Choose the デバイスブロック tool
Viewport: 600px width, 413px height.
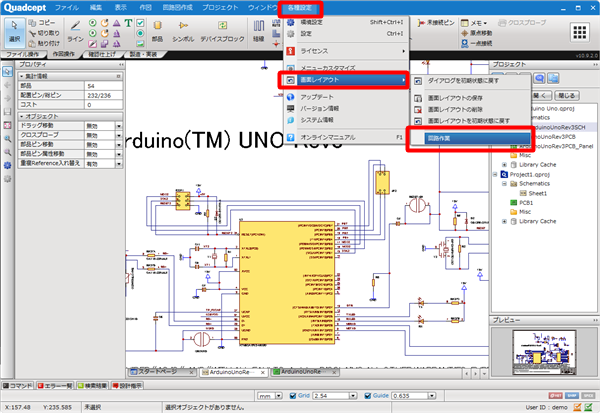222,32
